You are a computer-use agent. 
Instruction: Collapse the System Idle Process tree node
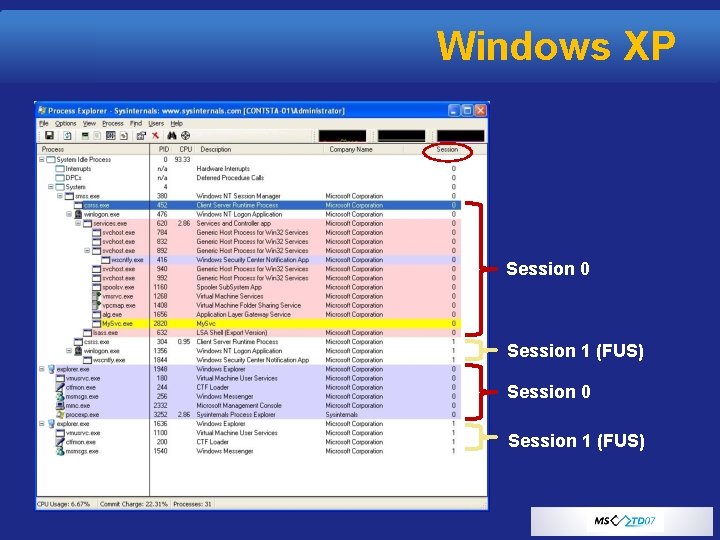pyautogui.click(x=42, y=160)
